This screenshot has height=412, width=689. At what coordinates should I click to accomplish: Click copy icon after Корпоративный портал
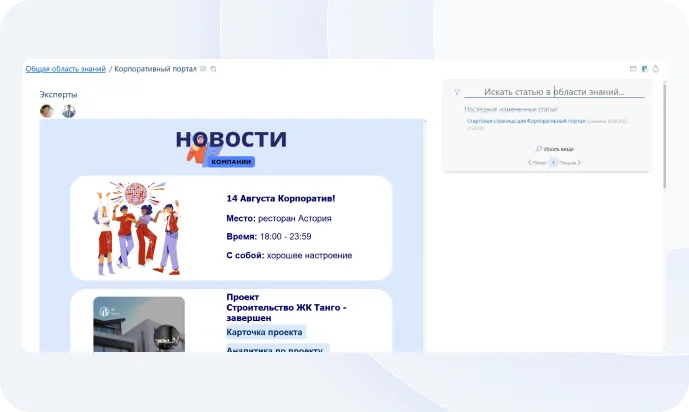coord(213,69)
